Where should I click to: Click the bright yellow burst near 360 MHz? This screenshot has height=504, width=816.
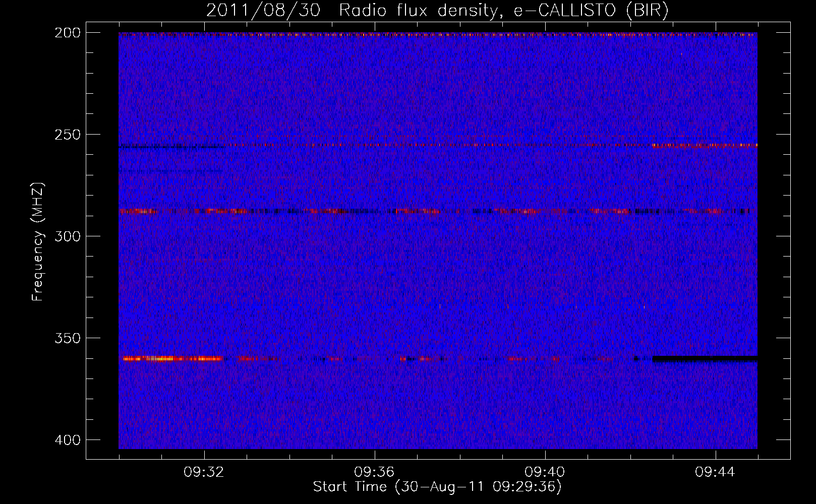click(x=172, y=359)
